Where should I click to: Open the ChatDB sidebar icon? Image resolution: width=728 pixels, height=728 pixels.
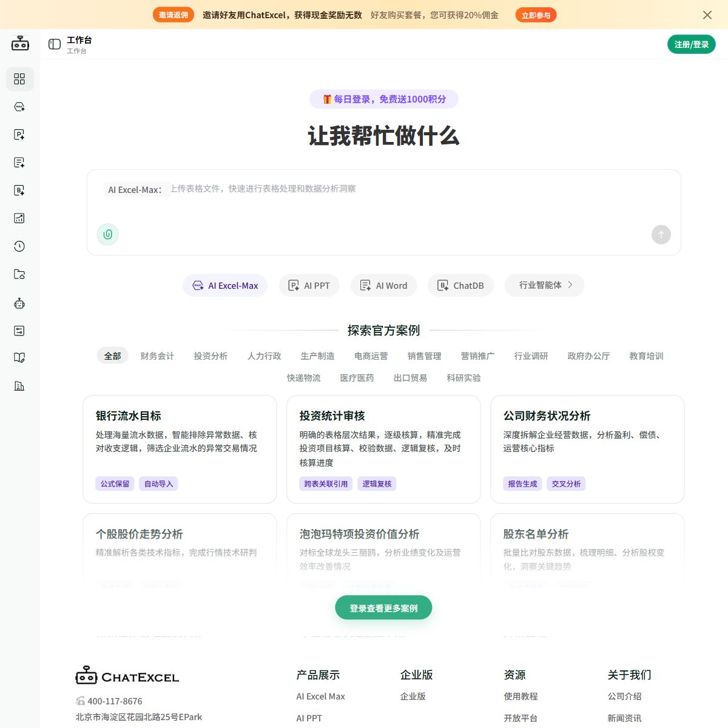pos(19,190)
